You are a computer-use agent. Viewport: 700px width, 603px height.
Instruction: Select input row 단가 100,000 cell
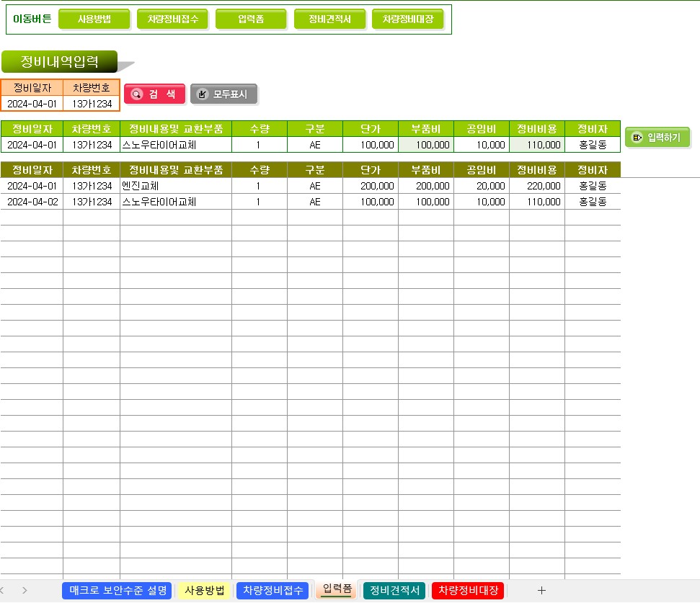371,145
